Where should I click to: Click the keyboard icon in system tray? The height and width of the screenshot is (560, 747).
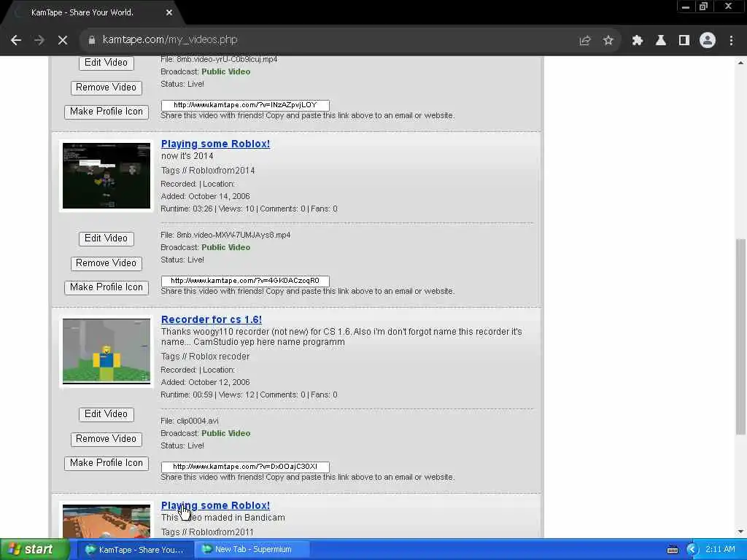[673, 550]
